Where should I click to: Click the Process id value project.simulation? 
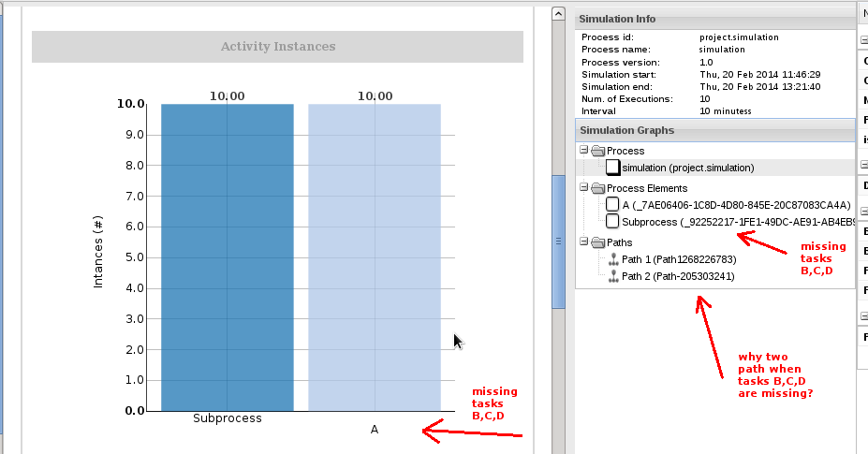739,37
